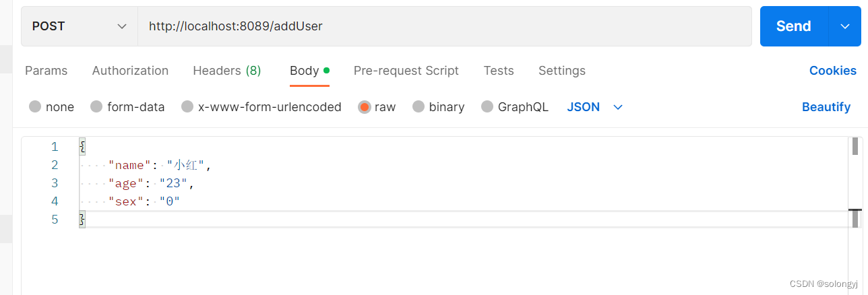Switch to the Params tab

pyautogui.click(x=46, y=71)
